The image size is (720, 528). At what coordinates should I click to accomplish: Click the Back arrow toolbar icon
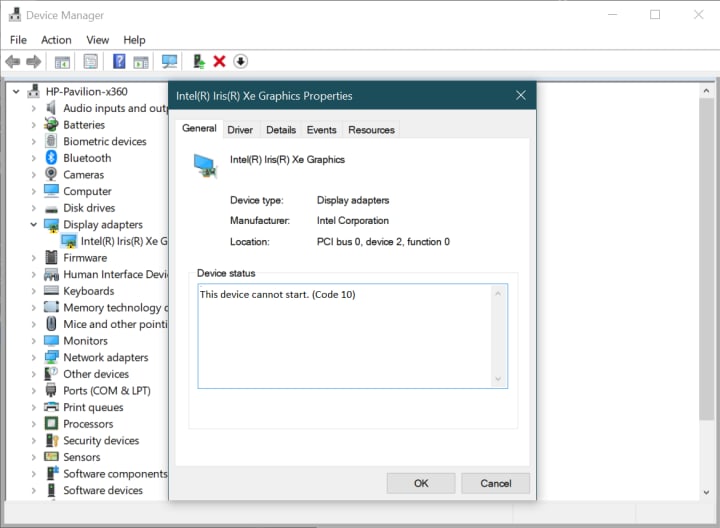pyautogui.click(x=13, y=61)
